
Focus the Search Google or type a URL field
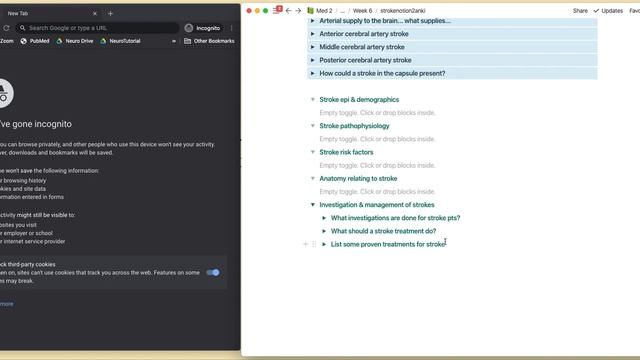(x=97, y=28)
